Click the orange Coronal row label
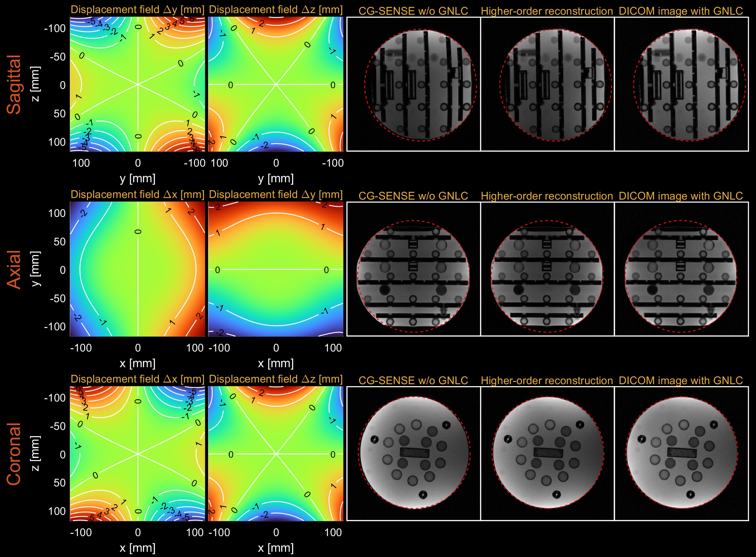This screenshot has height=557, width=756. 14,454
